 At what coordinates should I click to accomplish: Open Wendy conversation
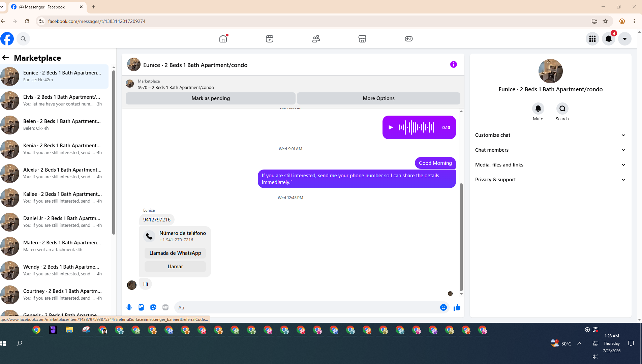(x=54, y=270)
